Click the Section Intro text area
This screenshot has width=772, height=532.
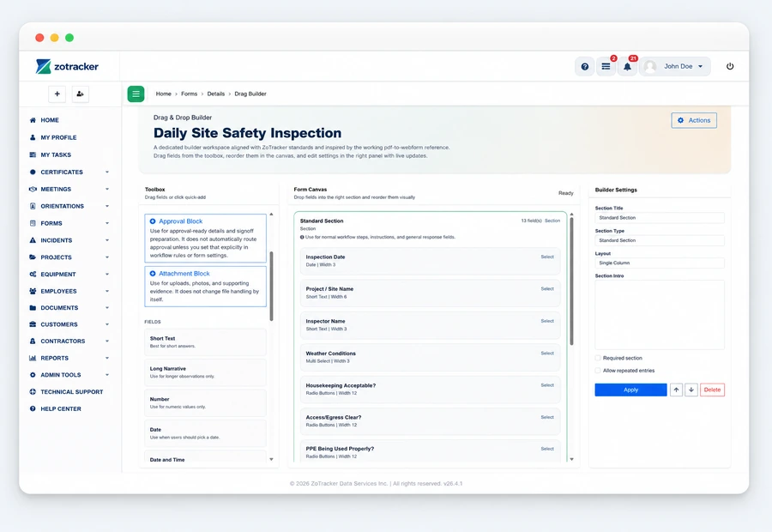pos(660,315)
